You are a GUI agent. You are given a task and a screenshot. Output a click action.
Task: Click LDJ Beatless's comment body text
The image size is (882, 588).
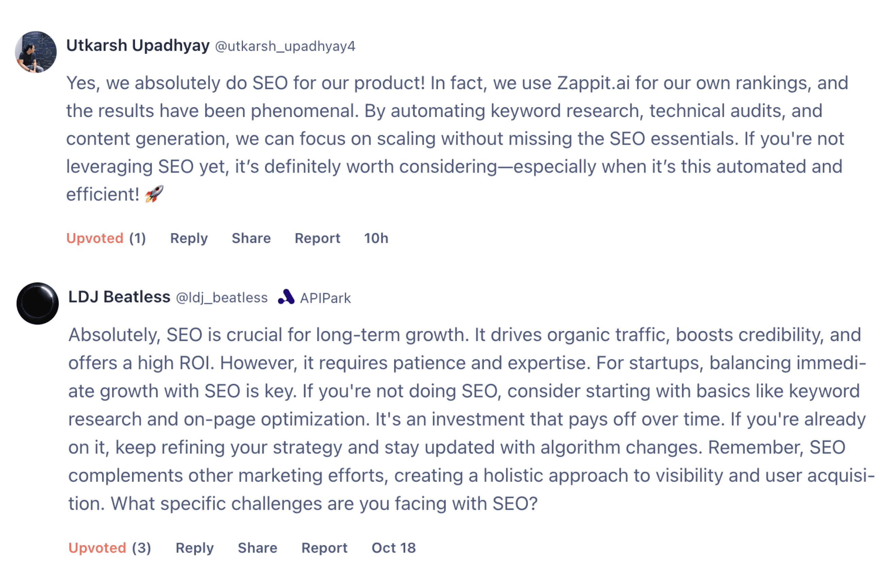[x=465, y=419]
